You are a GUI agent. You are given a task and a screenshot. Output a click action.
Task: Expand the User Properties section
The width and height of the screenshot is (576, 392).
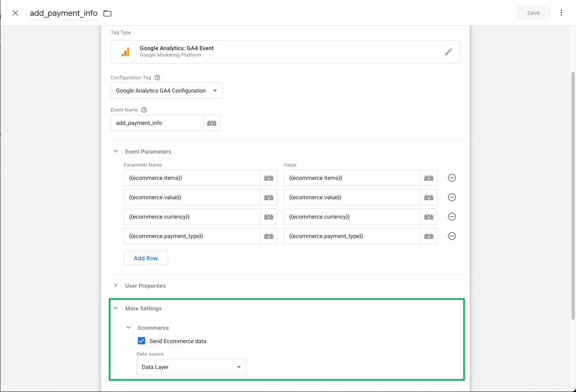pyautogui.click(x=116, y=286)
